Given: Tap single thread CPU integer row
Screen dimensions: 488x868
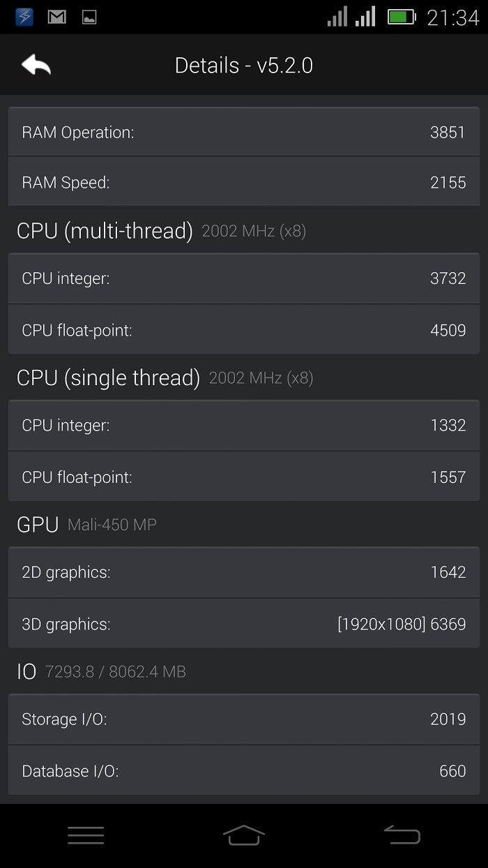Looking at the screenshot, I should [244, 425].
